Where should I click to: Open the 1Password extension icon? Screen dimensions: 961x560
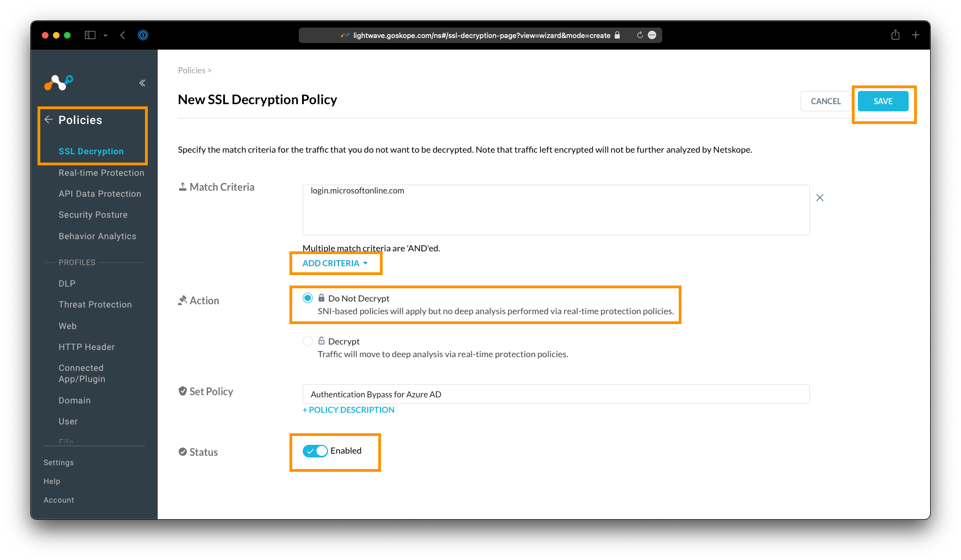[143, 35]
